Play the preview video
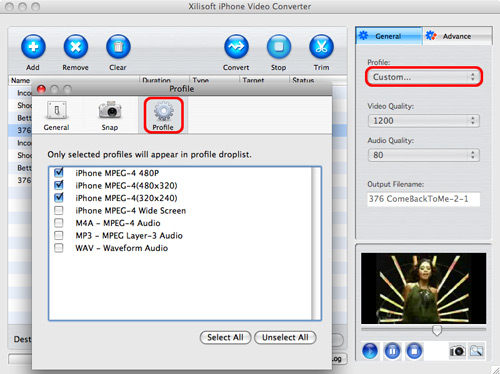 pos(370,351)
